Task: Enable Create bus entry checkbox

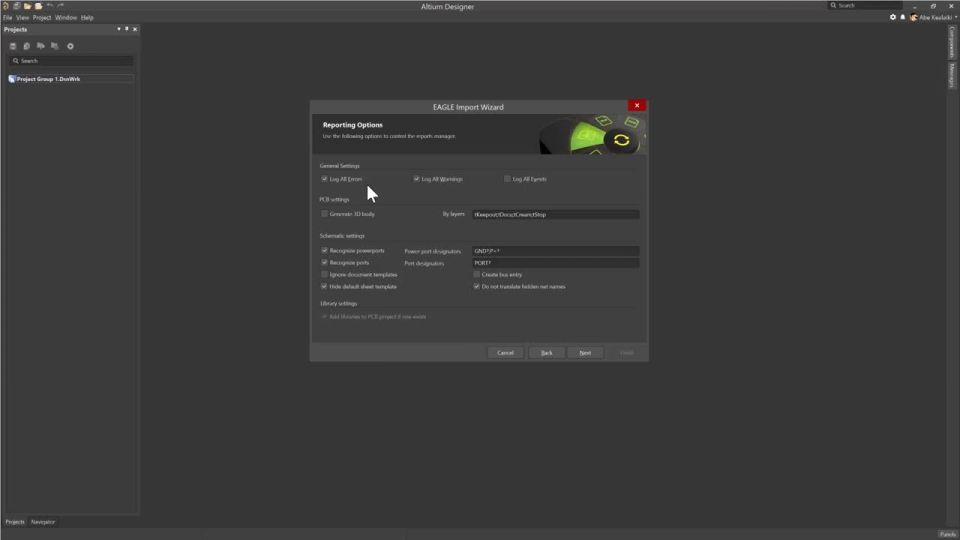Action: pyautogui.click(x=476, y=274)
